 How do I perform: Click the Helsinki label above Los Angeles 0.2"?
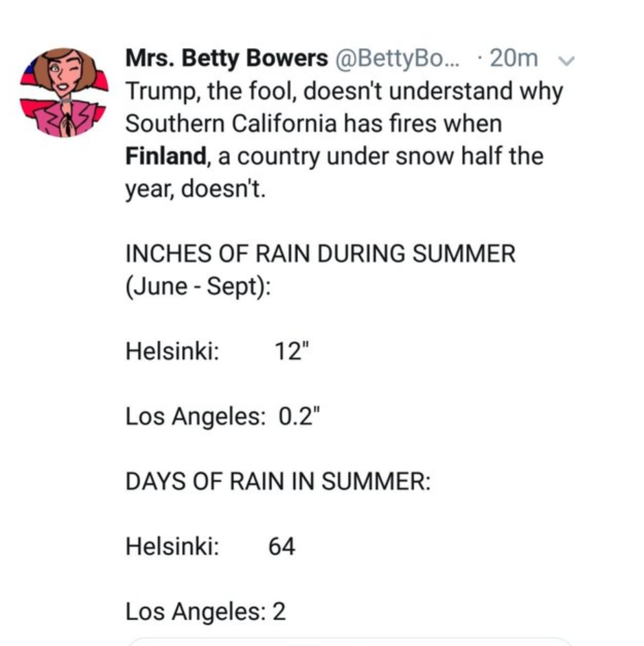(172, 351)
